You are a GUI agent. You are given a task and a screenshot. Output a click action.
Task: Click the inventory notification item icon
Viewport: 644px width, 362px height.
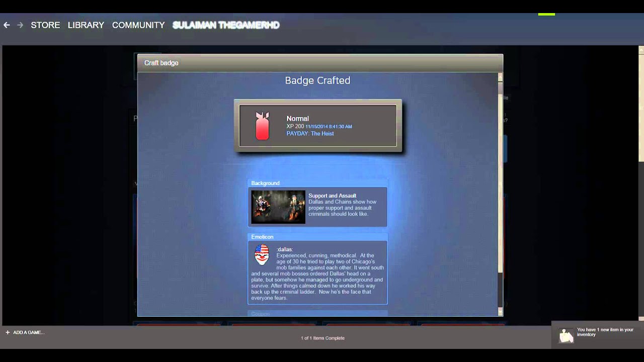point(567,336)
